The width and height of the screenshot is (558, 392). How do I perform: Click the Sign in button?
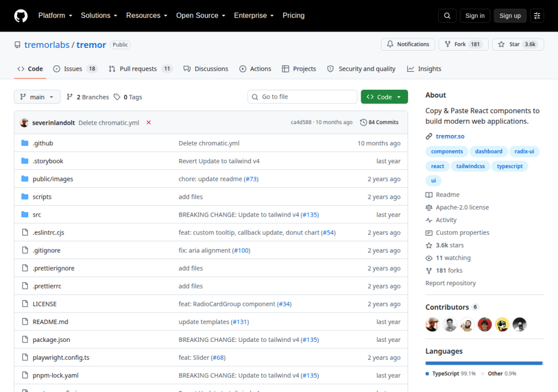click(x=475, y=16)
